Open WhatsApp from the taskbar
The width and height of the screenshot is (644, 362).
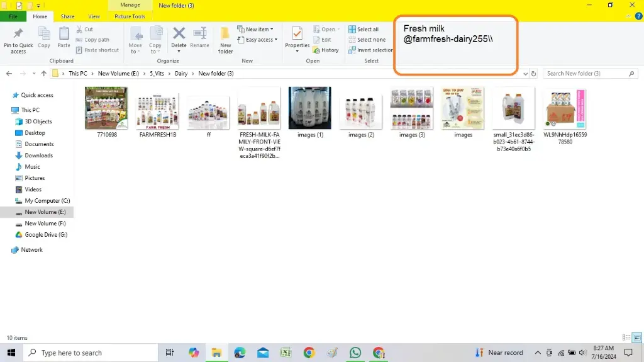355,353
